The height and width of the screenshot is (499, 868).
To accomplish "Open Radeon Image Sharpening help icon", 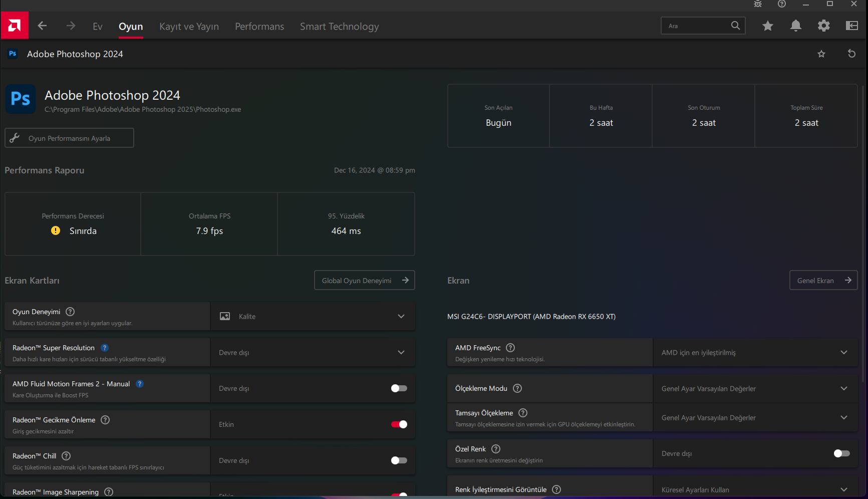I will (109, 492).
